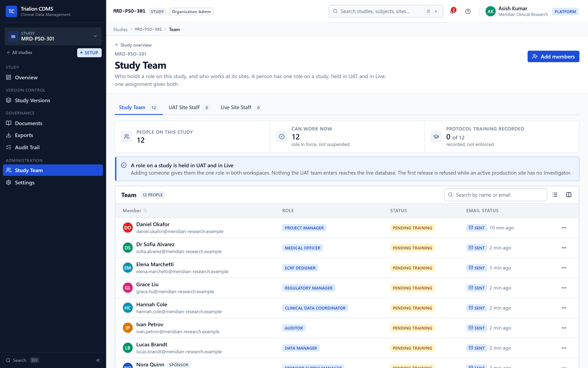This screenshot has width=588, height=368.
Task: Collapse the sidebar with double chevron
Action: pyautogui.click(x=98, y=360)
